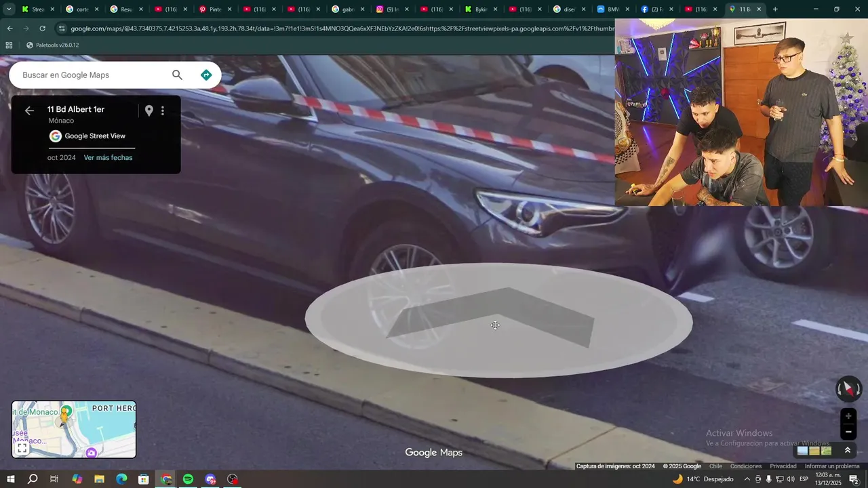Open Spotify from the taskbar
This screenshot has height=488, width=868.
(189, 479)
